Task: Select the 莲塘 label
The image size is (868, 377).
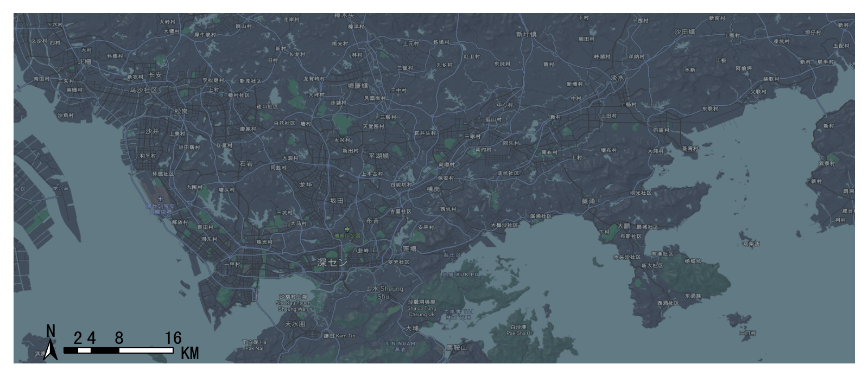Action: (x=409, y=249)
